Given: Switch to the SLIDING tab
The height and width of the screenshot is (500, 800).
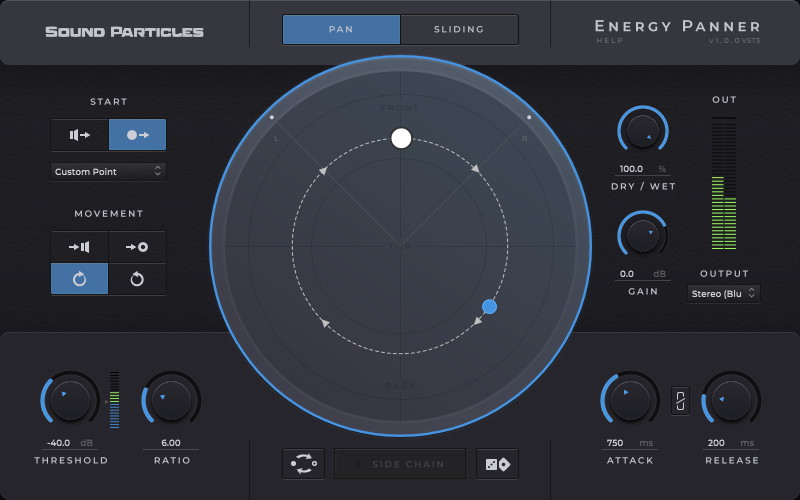Looking at the screenshot, I should [459, 30].
